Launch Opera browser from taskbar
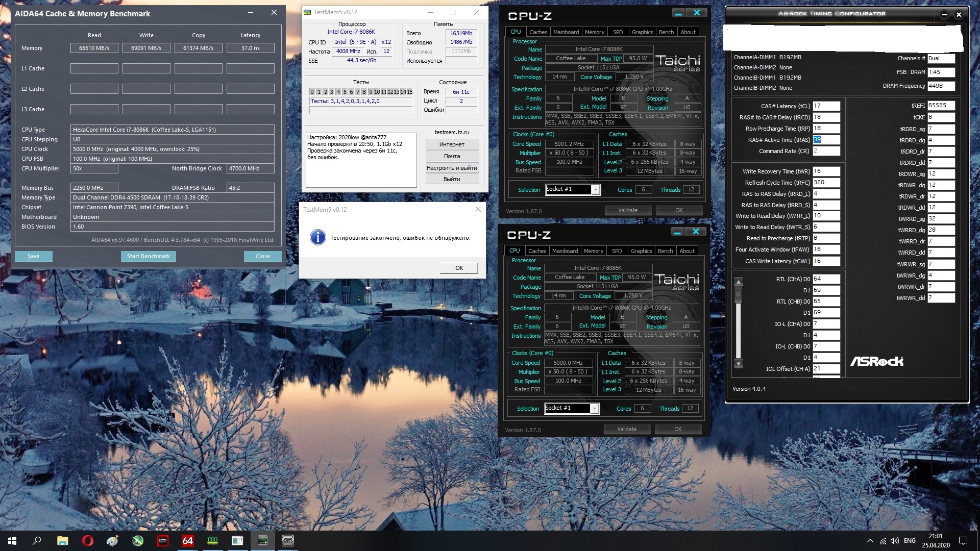980x551 pixels. coord(87,541)
